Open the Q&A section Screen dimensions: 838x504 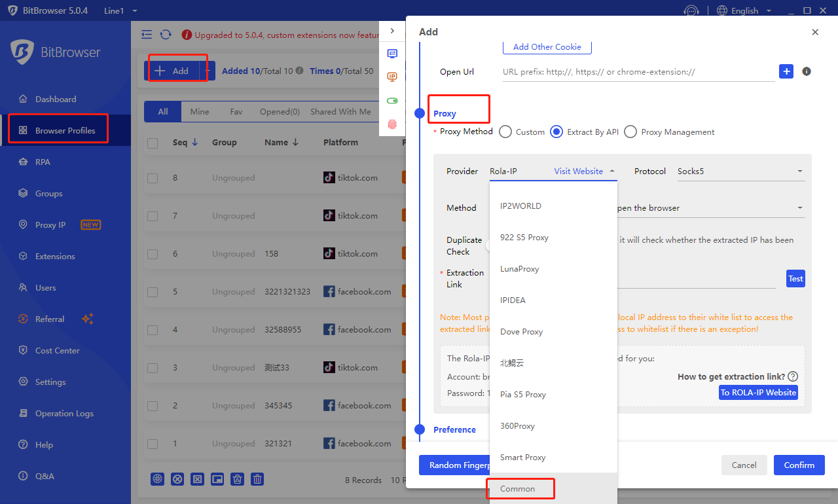[45, 476]
